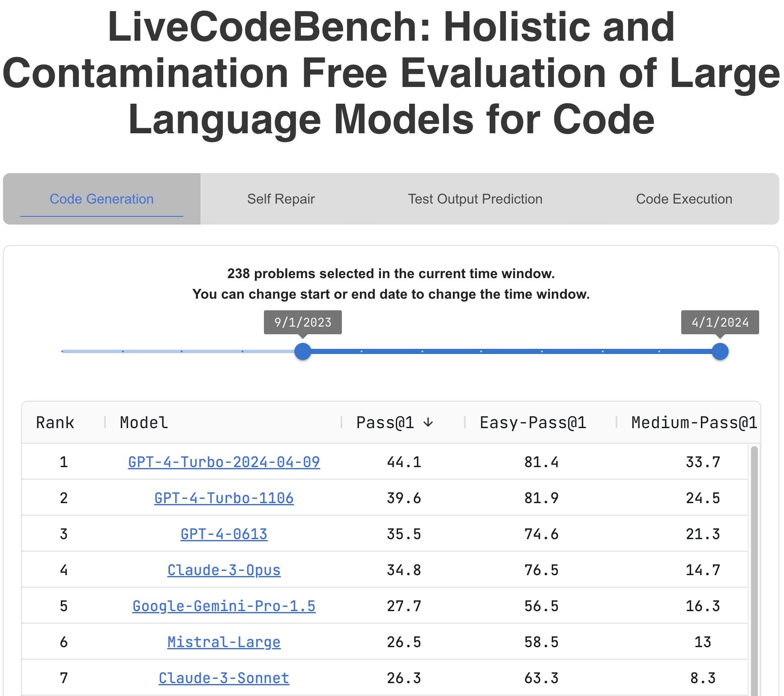Open the Mistral-Large model link
This screenshot has height=696, width=784.
coord(224,642)
